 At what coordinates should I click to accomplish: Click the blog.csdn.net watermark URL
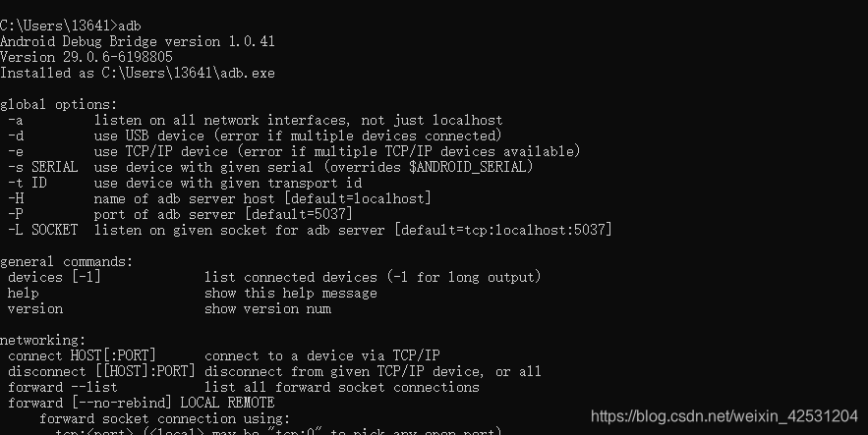coord(724,416)
